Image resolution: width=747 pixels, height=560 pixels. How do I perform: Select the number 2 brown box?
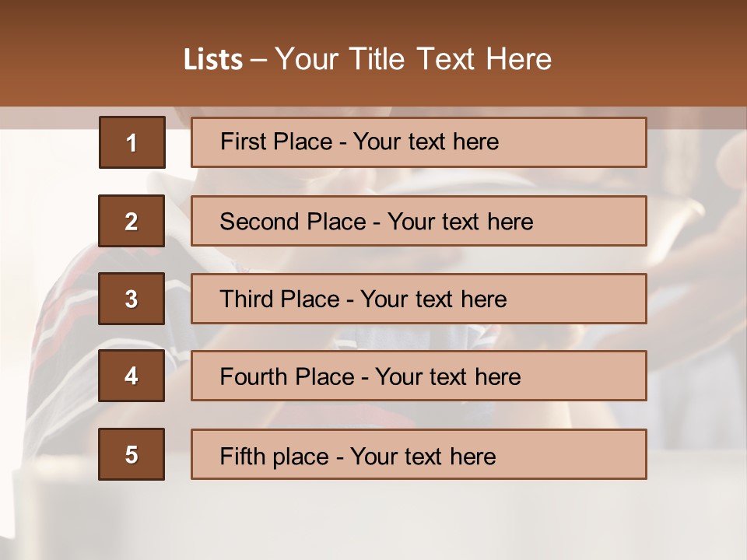click(132, 221)
